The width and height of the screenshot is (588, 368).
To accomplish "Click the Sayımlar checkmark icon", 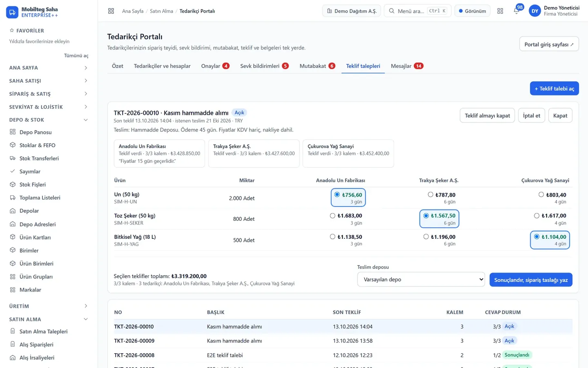I will (x=13, y=171).
